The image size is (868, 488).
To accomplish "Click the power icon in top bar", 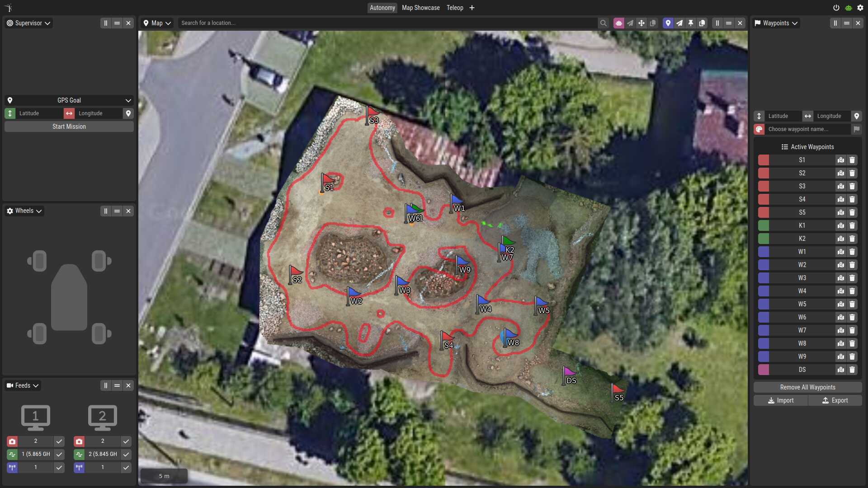I will pyautogui.click(x=836, y=8).
